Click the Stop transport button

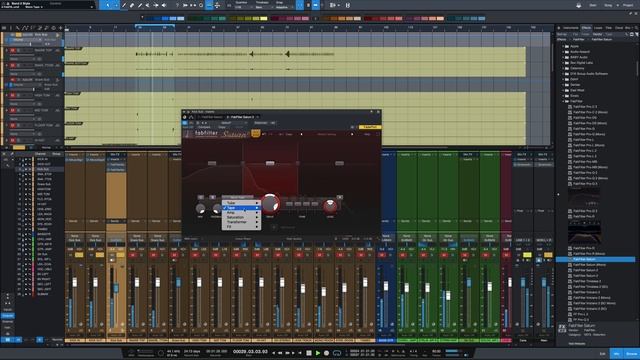pyautogui.click(x=309, y=353)
